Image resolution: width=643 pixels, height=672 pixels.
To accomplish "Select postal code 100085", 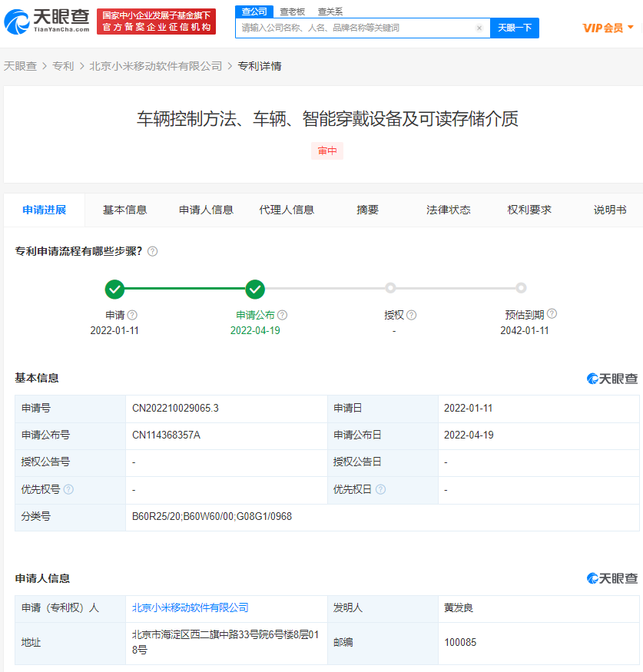I will pyautogui.click(x=460, y=642).
